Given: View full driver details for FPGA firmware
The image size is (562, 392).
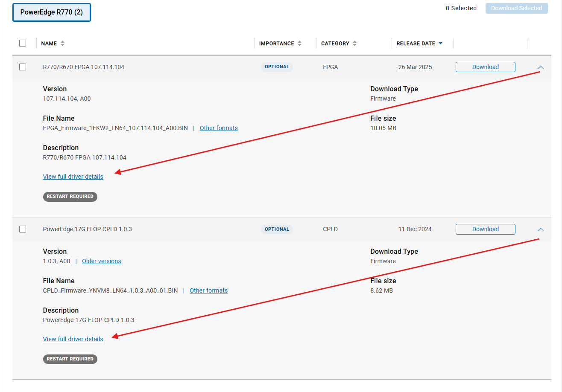Looking at the screenshot, I should [73, 176].
